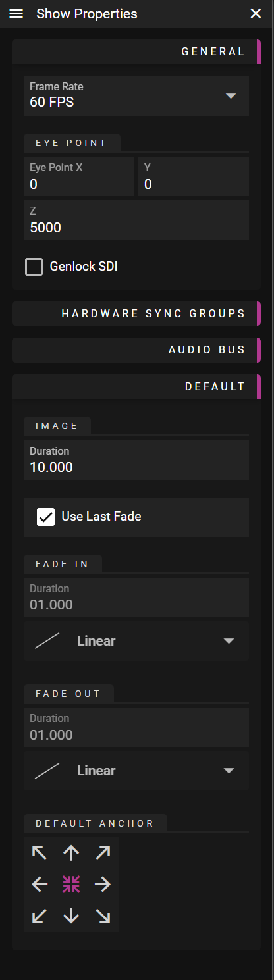
Task: Select the right anchor arrow
Action: pos(103,885)
